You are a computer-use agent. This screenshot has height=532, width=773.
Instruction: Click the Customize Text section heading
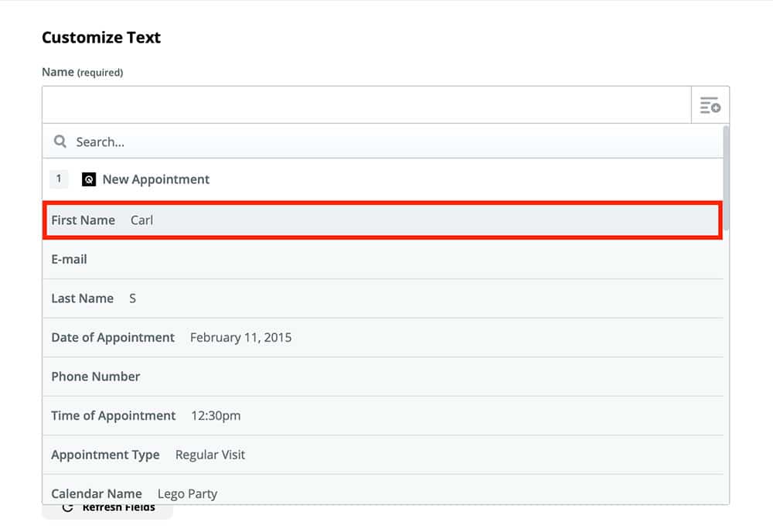click(x=101, y=38)
